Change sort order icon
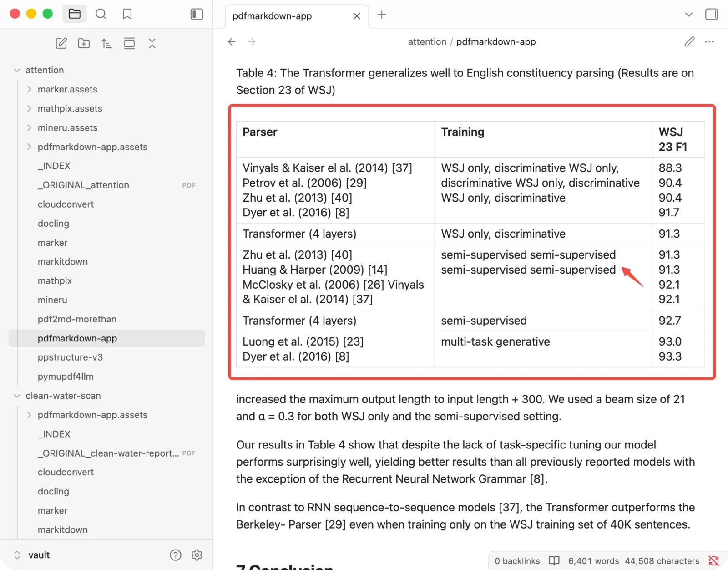This screenshot has height=570, width=728. coord(106,43)
